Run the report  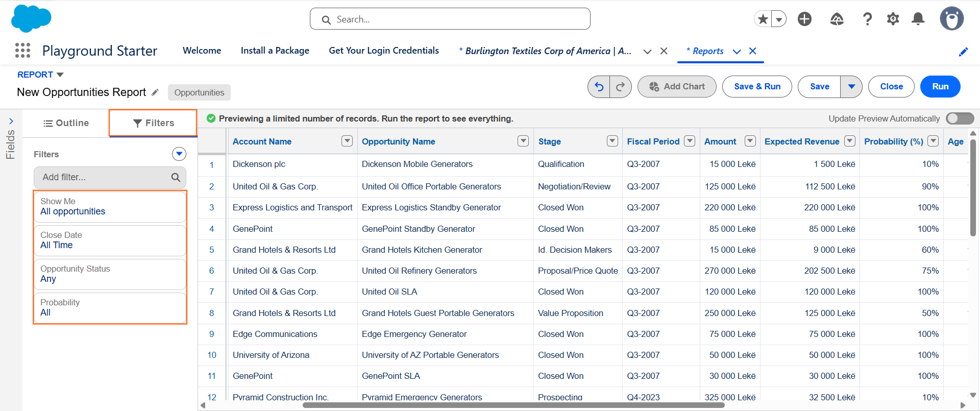pos(940,87)
